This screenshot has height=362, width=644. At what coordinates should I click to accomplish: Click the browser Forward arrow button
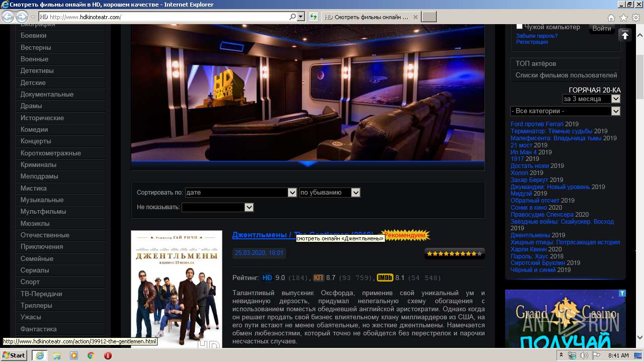[x=22, y=17]
